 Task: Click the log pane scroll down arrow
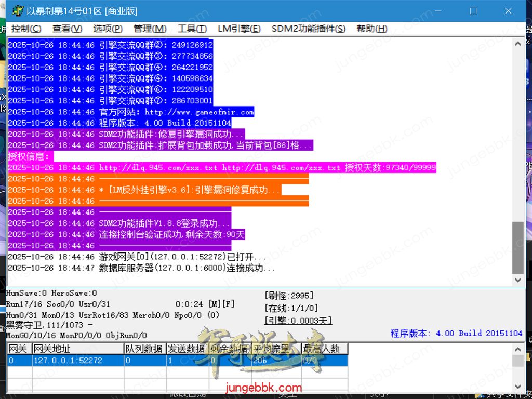[x=517, y=280]
